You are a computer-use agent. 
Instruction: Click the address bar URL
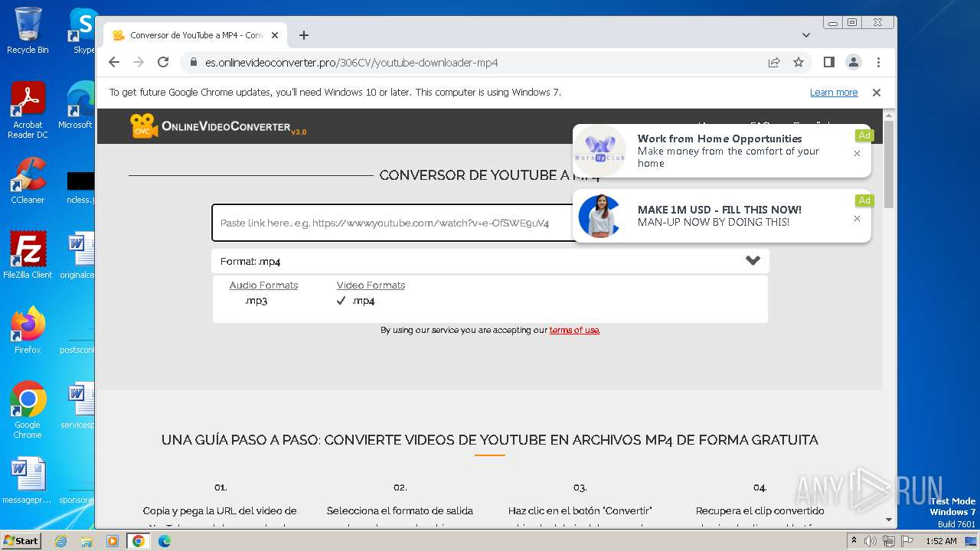click(351, 63)
